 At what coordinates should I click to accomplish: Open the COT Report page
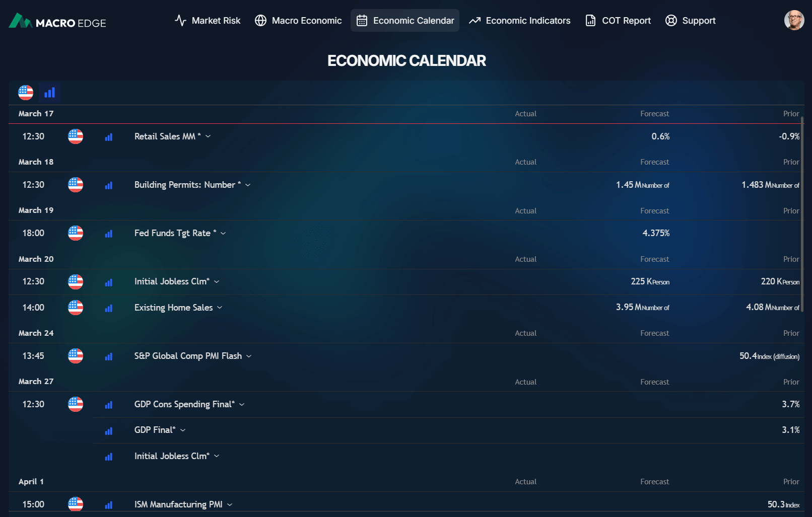coord(618,21)
